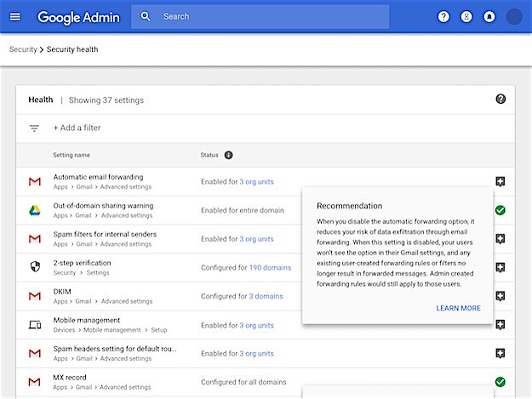Viewport: 532px width, 399px height.
Task: Open the support assistant icon in header
Action: (x=466, y=17)
